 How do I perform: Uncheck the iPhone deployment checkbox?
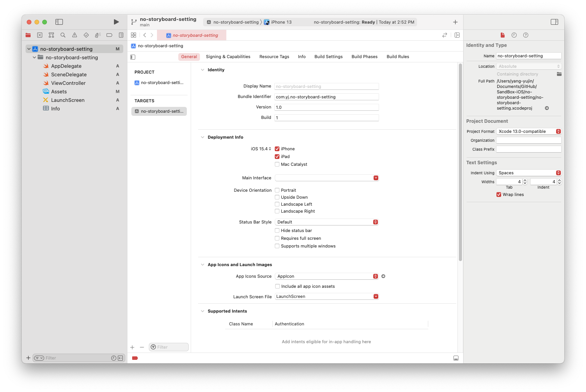point(277,149)
